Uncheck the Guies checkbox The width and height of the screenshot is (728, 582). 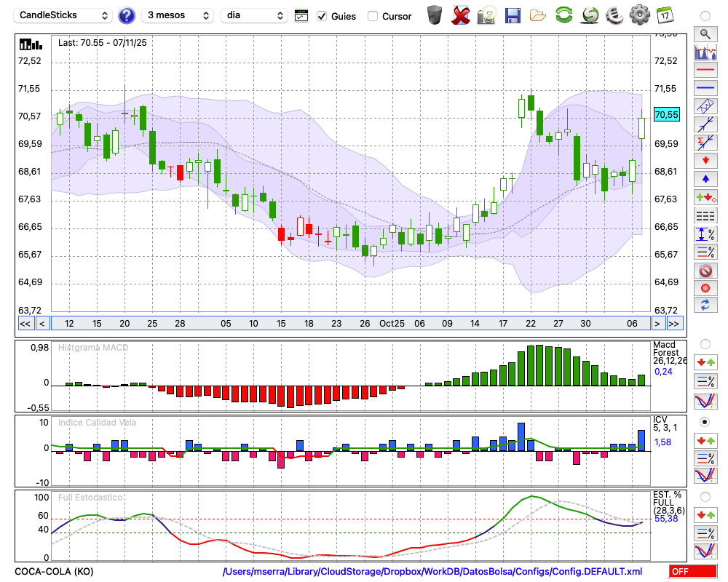coord(323,16)
